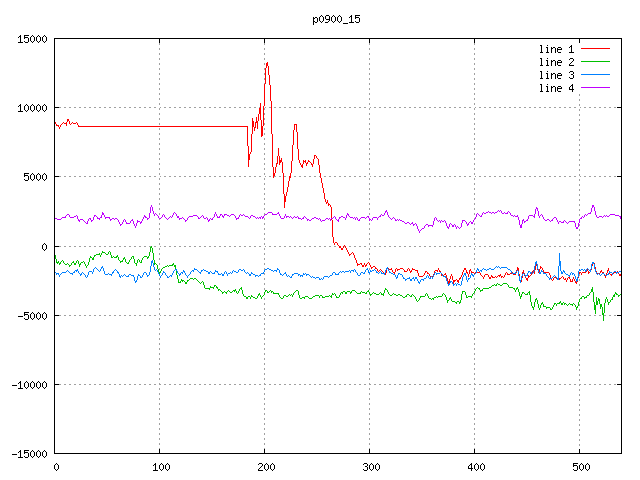Click the green legend sample for line 2
Screen dimensions: 640x480
click(596, 62)
